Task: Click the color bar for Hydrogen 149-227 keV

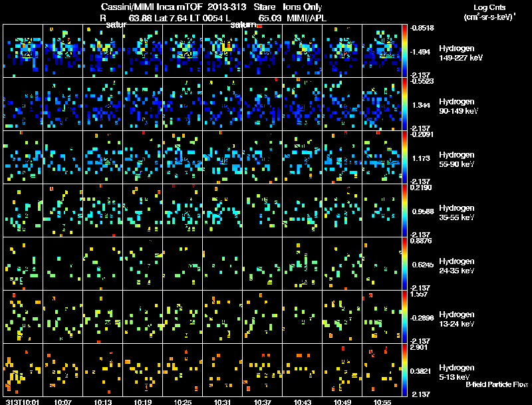Action: (406, 51)
